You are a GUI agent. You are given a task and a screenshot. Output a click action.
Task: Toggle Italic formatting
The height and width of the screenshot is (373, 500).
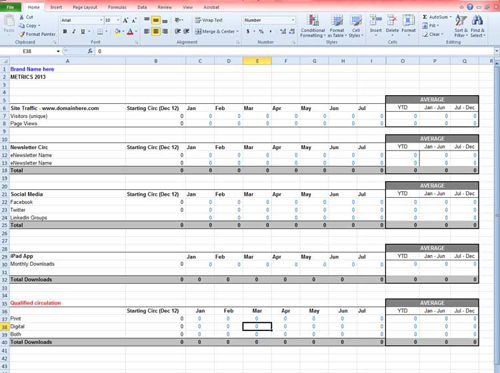(74, 31)
